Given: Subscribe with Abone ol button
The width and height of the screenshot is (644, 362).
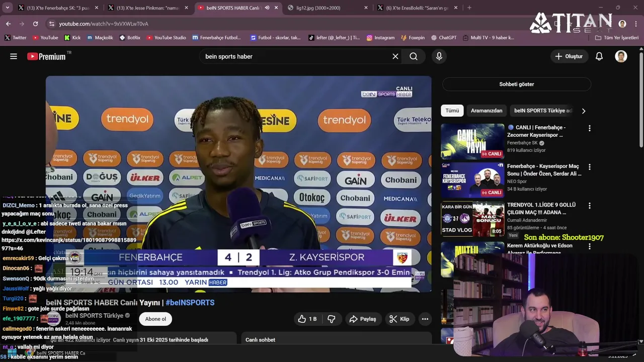Looking at the screenshot, I should (155, 319).
